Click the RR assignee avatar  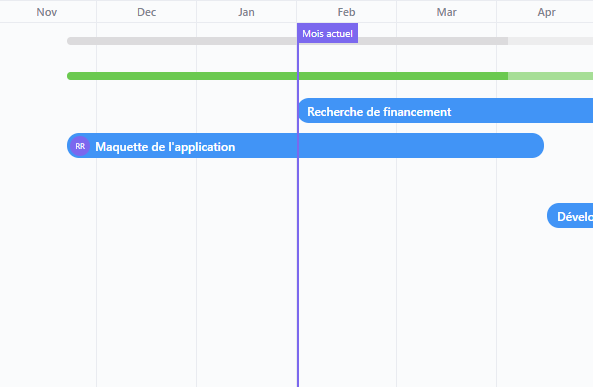tap(80, 146)
